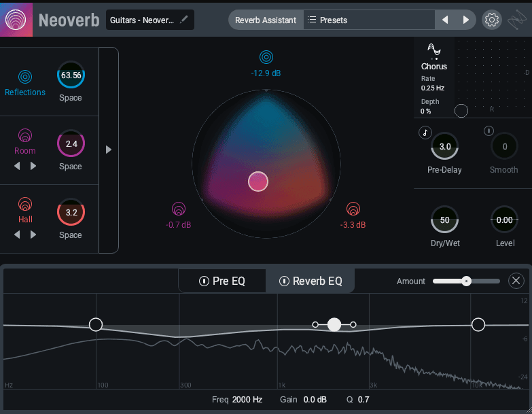The image size is (532, 414).
Task: Toggle Pre EQ power icon
Action: click(x=204, y=281)
